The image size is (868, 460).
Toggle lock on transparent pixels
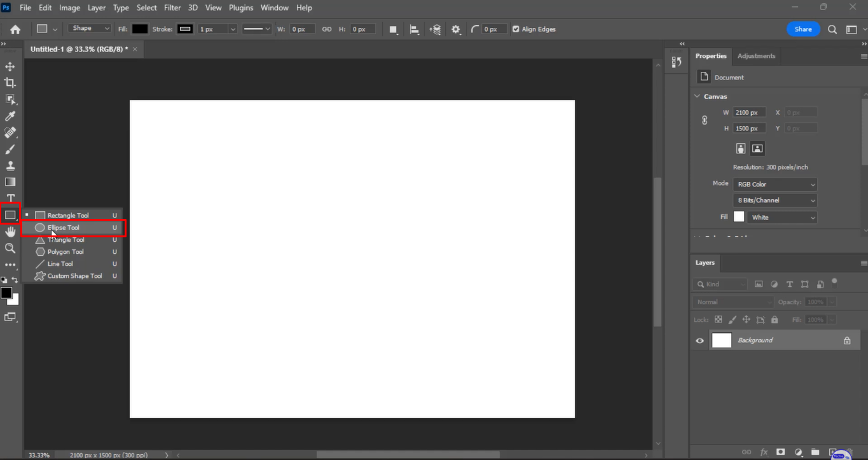pos(718,319)
